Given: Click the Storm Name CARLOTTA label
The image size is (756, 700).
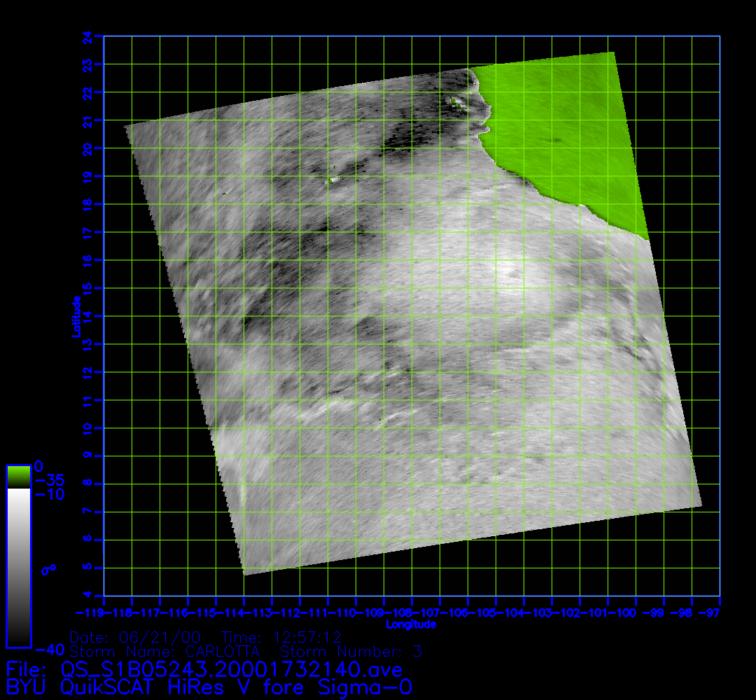Looking at the screenshot, I should 165,652.
